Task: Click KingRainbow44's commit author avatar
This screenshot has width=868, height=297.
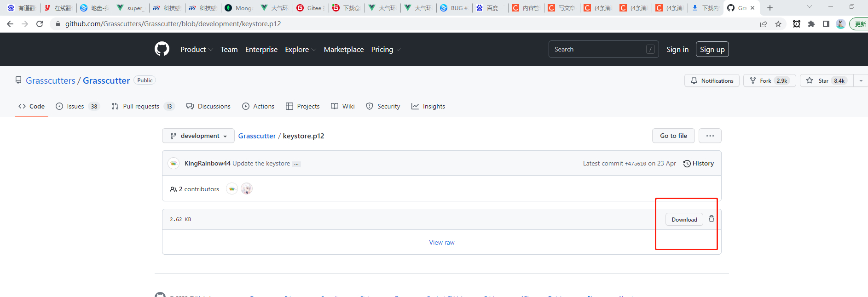Action: point(174,163)
